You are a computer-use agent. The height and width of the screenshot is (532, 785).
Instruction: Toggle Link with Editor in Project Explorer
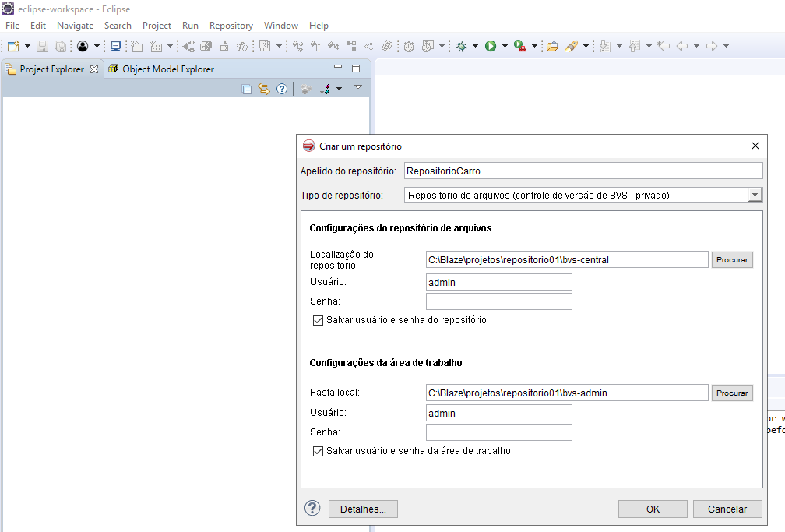(263, 87)
